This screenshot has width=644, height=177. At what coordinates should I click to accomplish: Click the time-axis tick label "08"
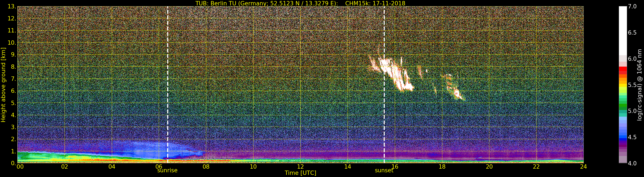pyautogui.click(x=206, y=167)
